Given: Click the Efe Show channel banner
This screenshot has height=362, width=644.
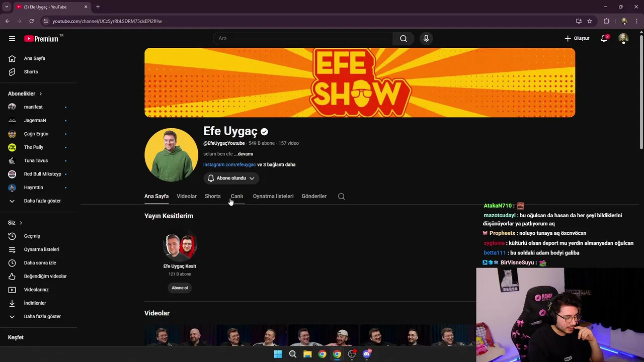Looking at the screenshot, I should tap(360, 82).
